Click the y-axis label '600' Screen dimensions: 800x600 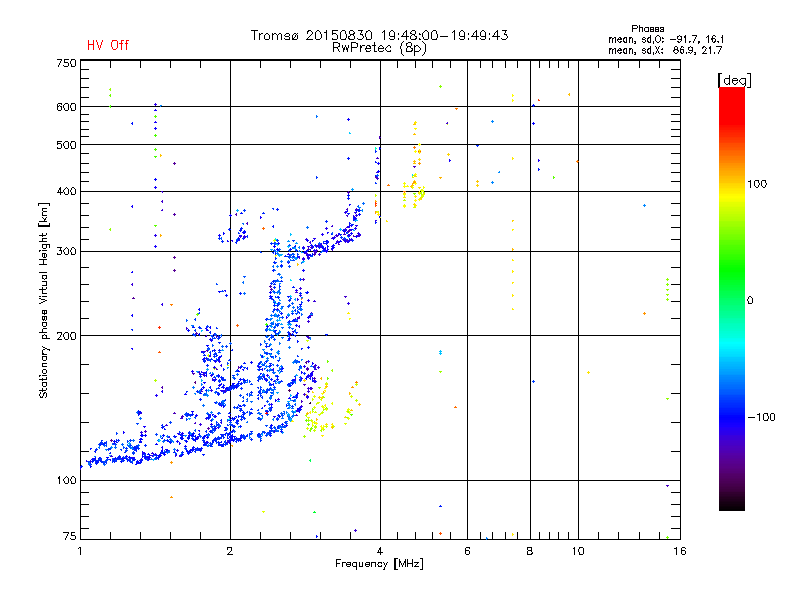click(66, 107)
